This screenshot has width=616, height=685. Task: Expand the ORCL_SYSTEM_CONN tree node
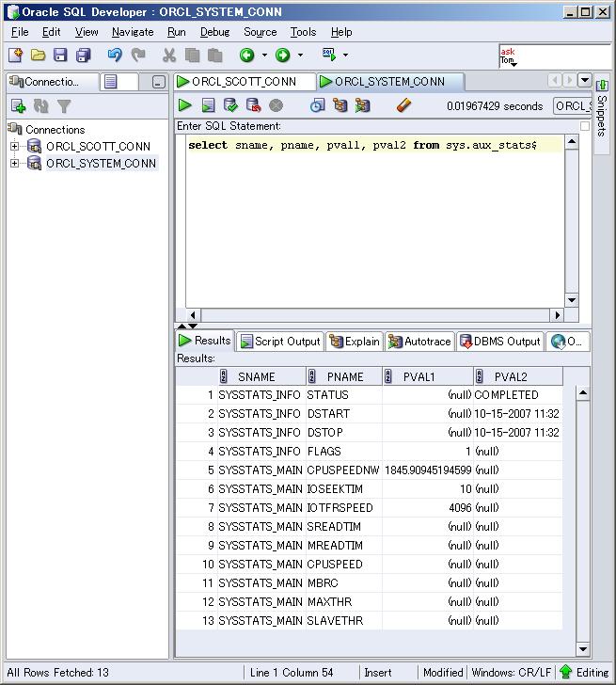(14, 163)
